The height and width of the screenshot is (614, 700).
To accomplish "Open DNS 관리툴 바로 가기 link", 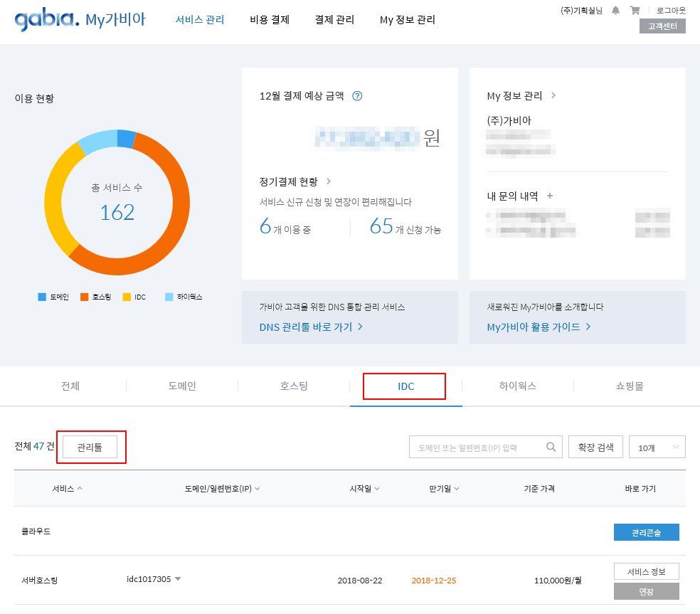I will pyautogui.click(x=311, y=327).
